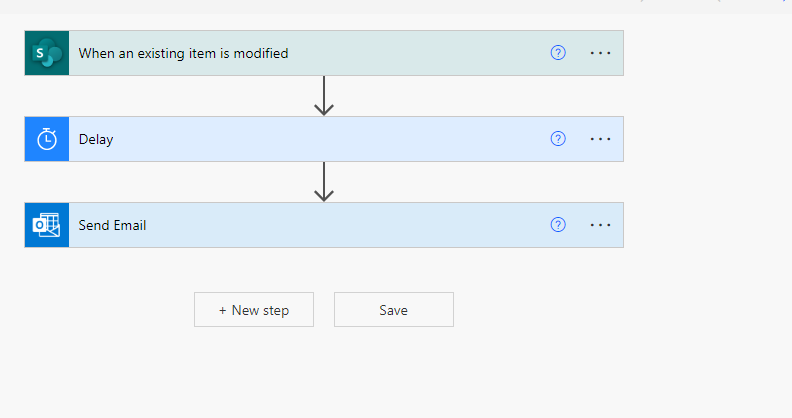Image resolution: width=792 pixels, height=418 pixels.
Task: Open the ellipsis menu on the SharePoint trigger
Action: coord(601,53)
